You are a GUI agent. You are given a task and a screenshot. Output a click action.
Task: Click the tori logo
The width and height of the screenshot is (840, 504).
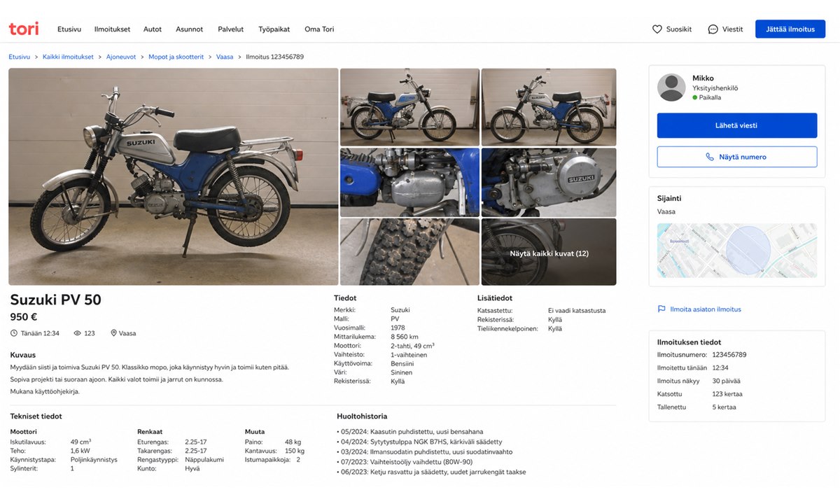click(24, 29)
